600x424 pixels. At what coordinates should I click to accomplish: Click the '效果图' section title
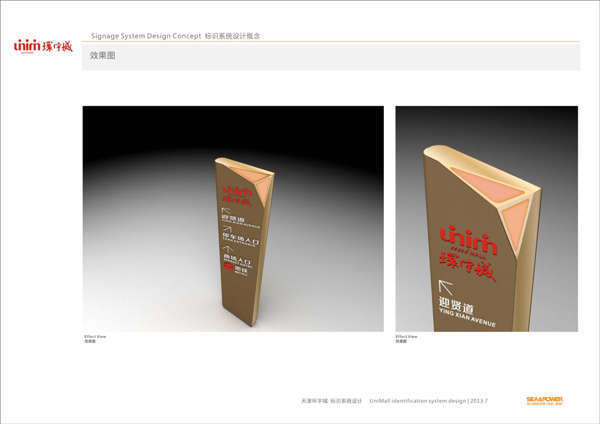pos(103,55)
